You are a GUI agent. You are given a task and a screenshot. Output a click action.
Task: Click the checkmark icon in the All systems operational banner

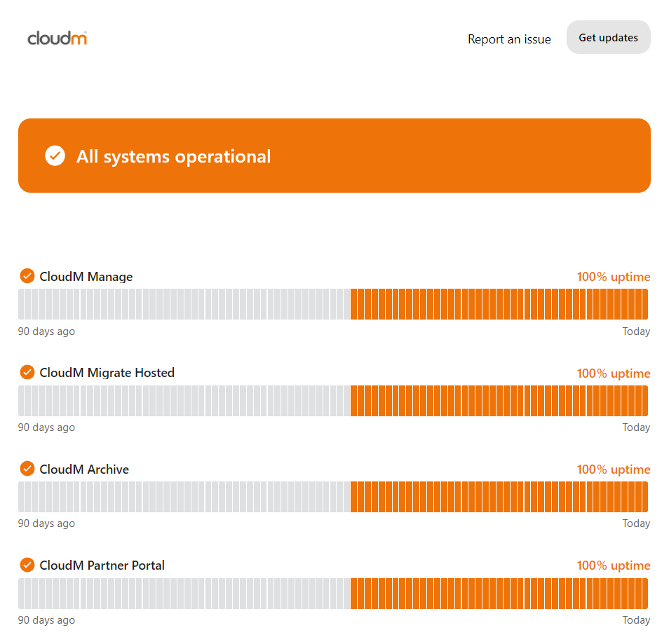click(x=55, y=156)
